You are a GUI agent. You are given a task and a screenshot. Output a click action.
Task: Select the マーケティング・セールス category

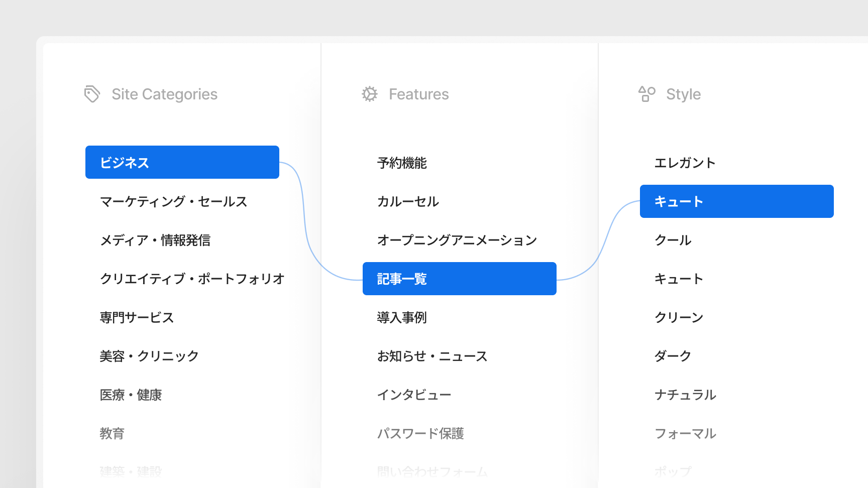pyautogui.click(x=173, y=201)
